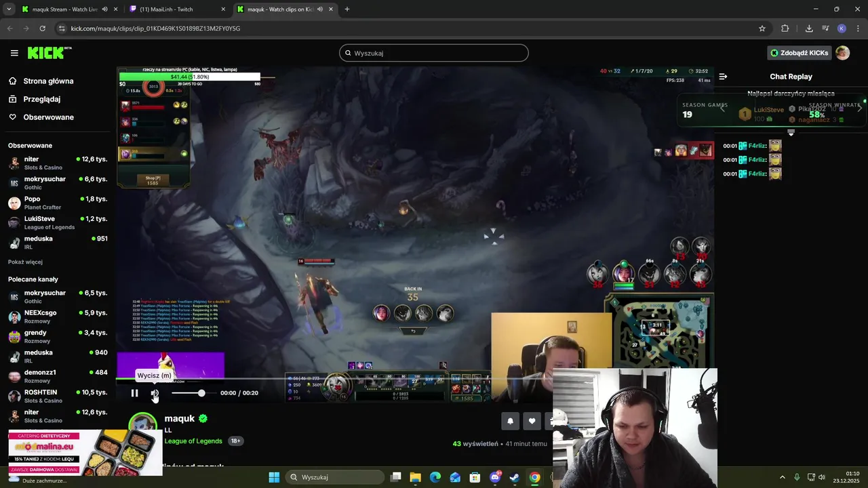Viewport: 868px width, 488px height.
Task: Reload the page
Action: pos(42,28)
